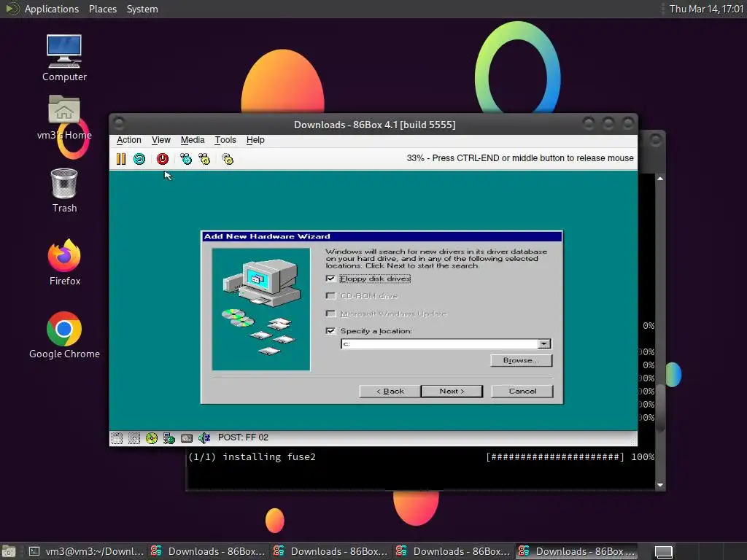Click the < Back button
The image size is (747, 560).
pos(390,392)
